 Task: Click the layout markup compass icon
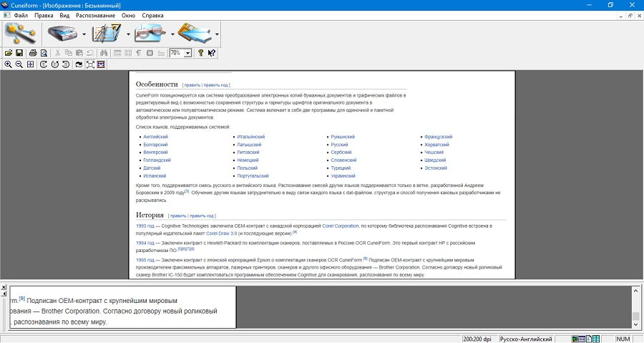click(x=107, y=33)
